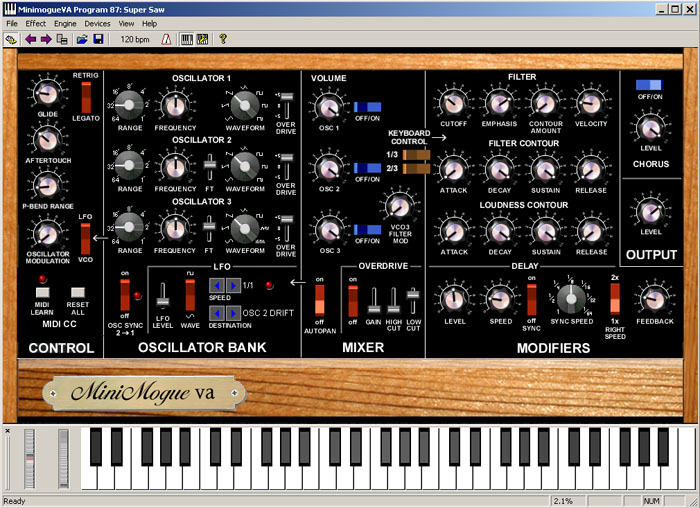Click the VCO3 Filter Mod knob
The width and height of the screenshot is (700, 508).
click(400, 206)
